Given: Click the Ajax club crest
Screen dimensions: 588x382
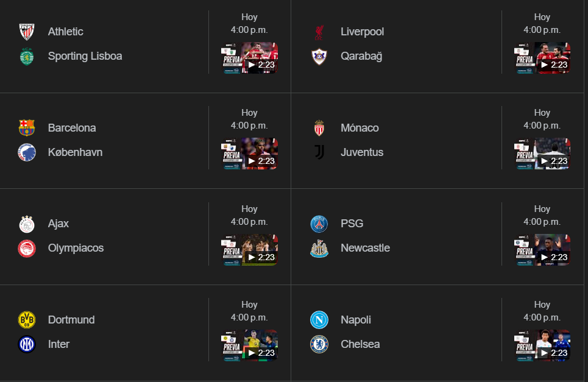Looking at the screenshot, I should click(x=27, y=224).
